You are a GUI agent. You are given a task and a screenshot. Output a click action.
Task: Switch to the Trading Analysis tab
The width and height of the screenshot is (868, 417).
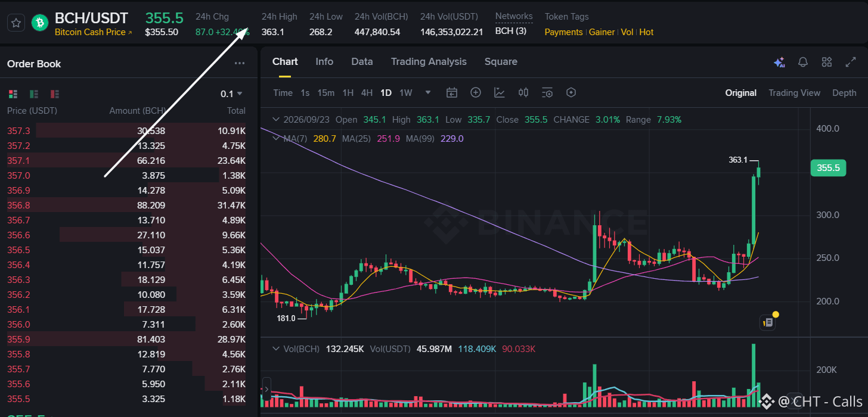point(429,62)
